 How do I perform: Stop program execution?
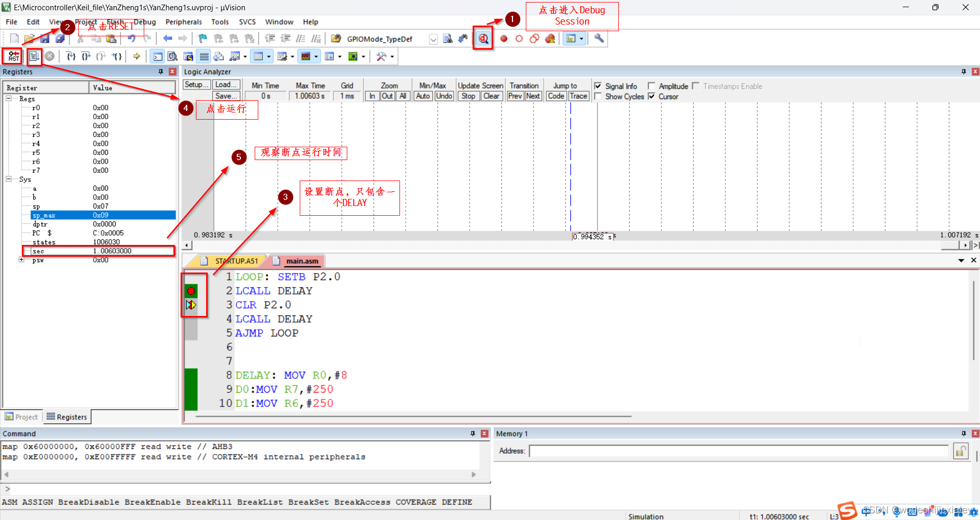point(50,56)
